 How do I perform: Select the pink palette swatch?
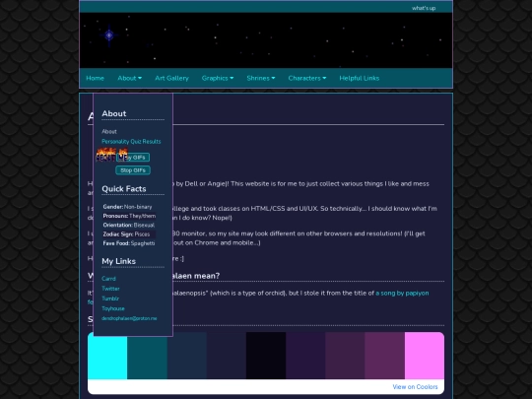[x=425, y=356]
